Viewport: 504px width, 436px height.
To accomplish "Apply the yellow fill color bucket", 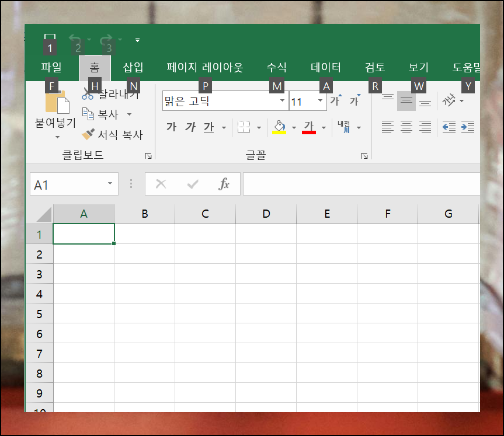I will pos(279,127).
